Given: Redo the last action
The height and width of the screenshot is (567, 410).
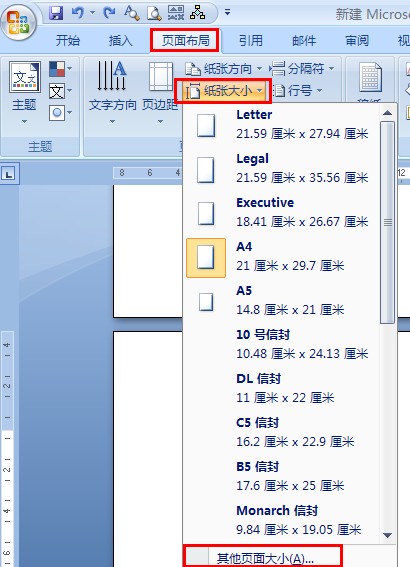Looking at the screenshot, I should coord(109,13).
